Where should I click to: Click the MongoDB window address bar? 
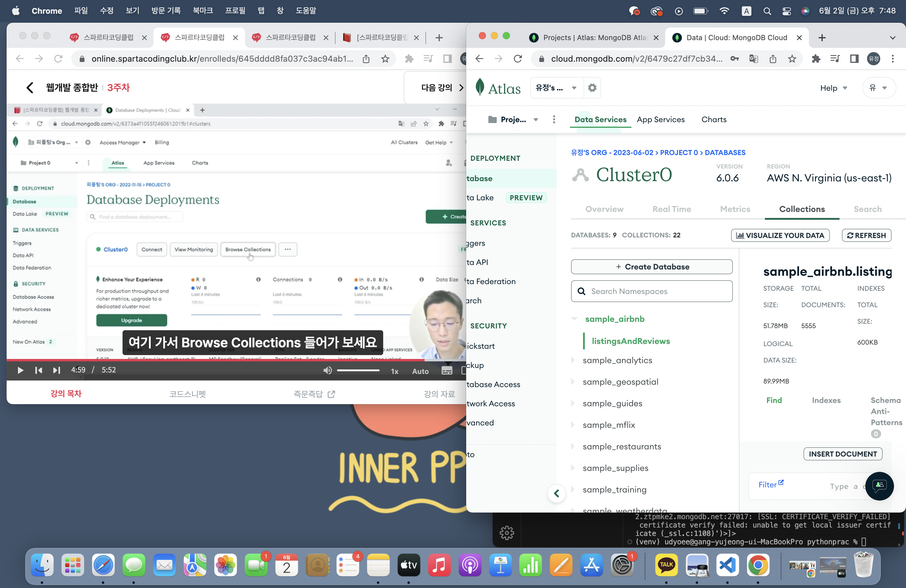click(x=636, y=59)
